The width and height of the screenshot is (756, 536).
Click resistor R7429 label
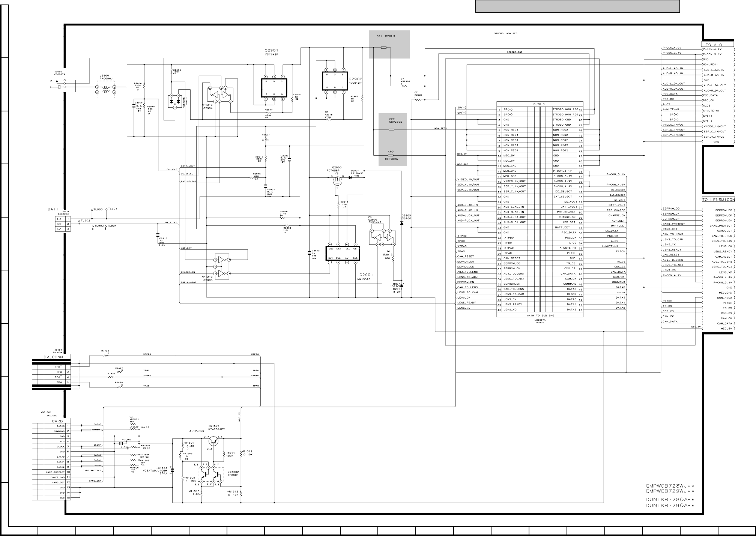click(x=119, y=383)
